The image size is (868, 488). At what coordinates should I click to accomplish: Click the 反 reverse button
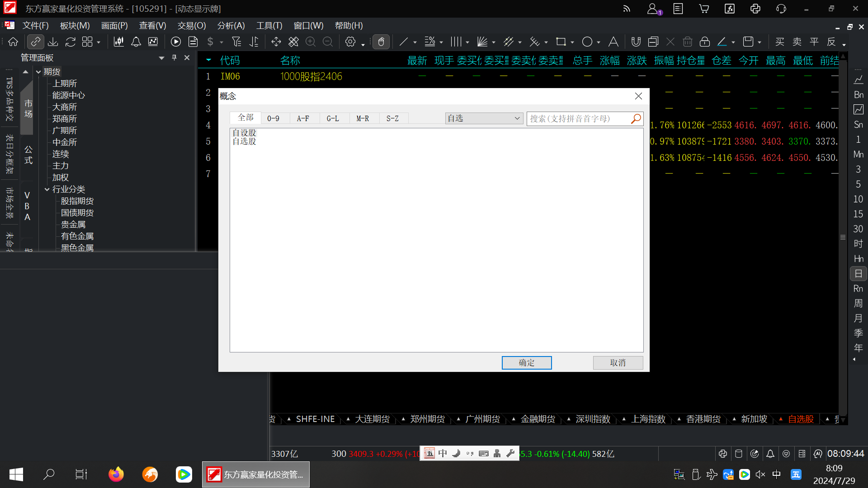pyautogui.click(x=831, y=42)
